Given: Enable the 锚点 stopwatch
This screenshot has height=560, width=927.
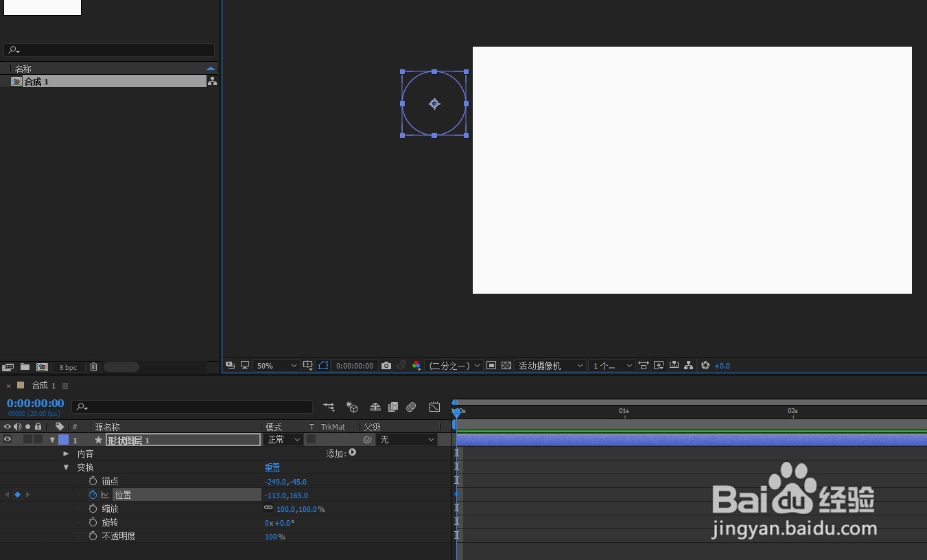Looking at the screenshot, I should pos(93,481).
